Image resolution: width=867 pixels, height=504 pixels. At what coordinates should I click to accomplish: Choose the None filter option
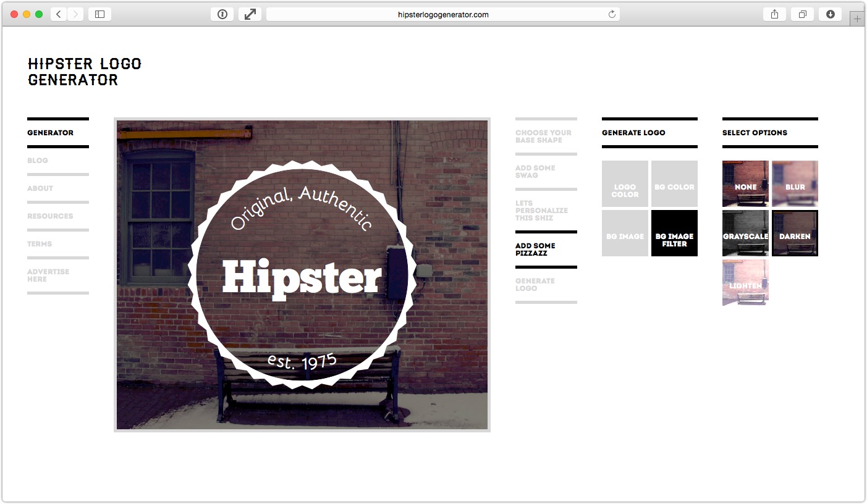(x=745, y=183)
